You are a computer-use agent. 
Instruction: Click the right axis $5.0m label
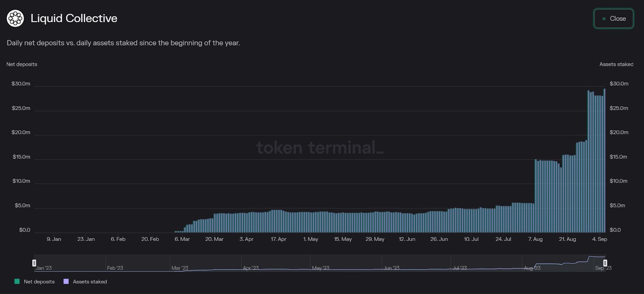click(x=617, y=206)
